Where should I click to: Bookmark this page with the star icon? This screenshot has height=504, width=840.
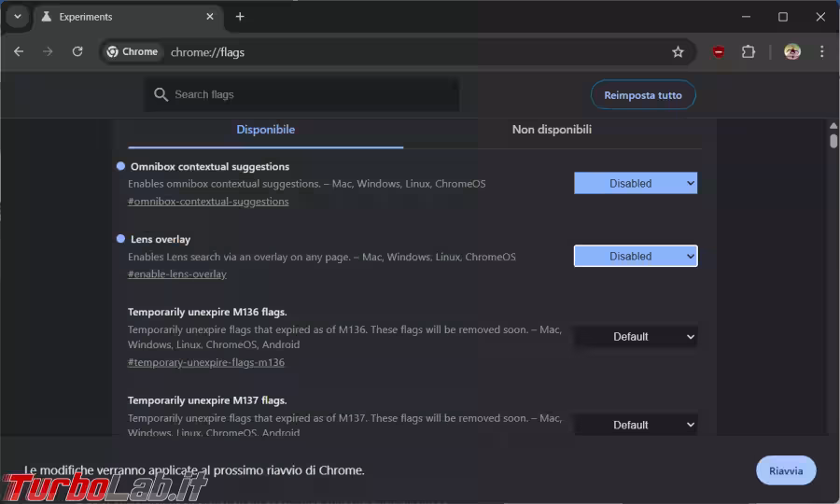coord(678,52)
